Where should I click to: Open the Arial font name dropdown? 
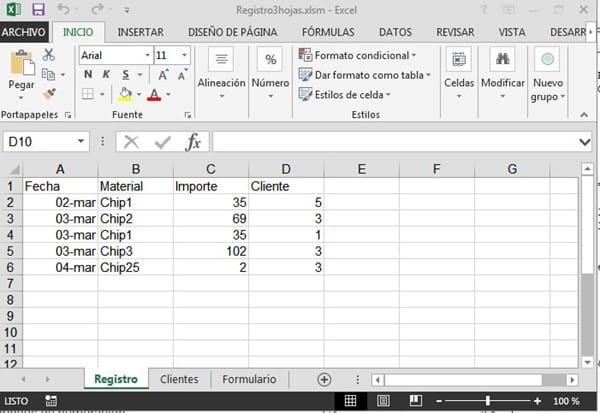point(147,56)
